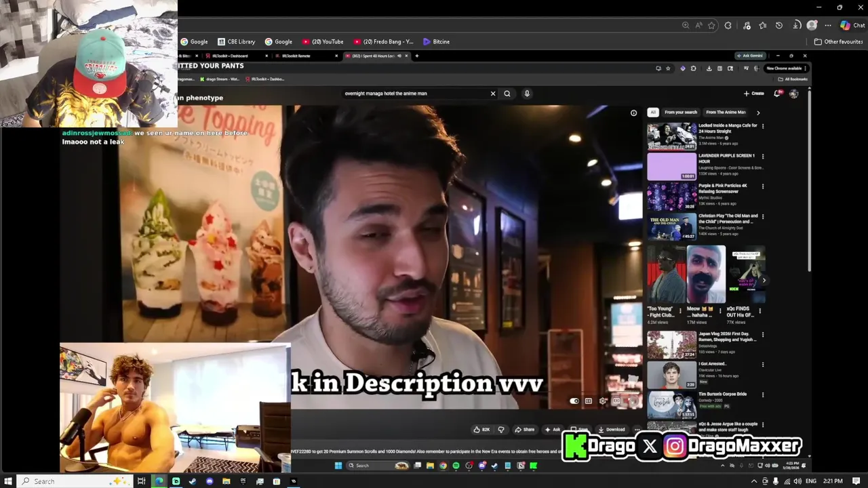Show video info card icon
This screenshot has width=868, height=488.
click(x=633, y=113)
